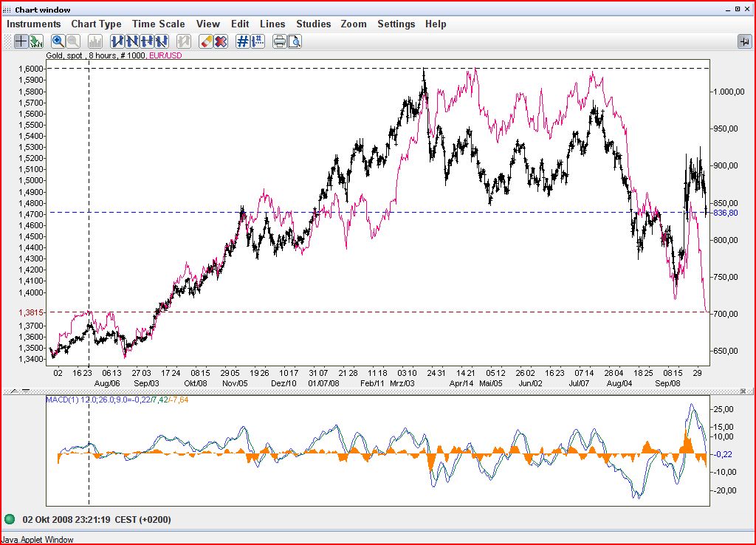The width and height of the screenshot is (756, 545).
Task: Click the 1,6000 left axis label
Action: tap(31, 69)
